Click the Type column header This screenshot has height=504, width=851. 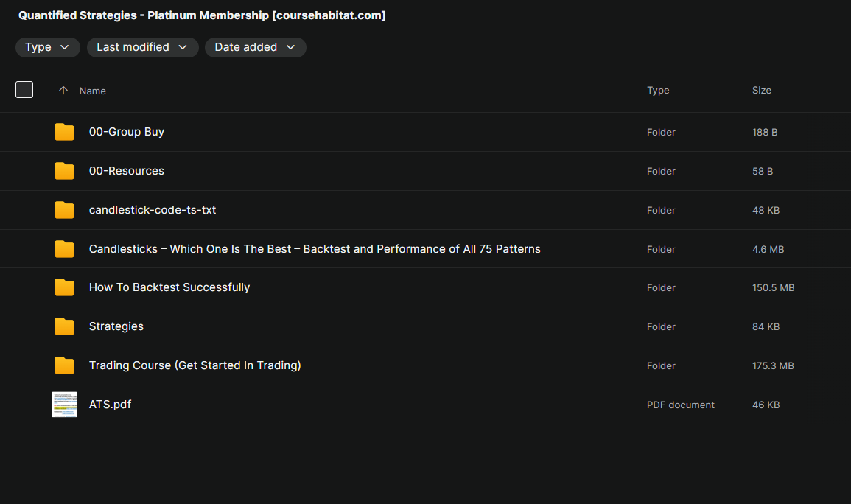pyautogui.click(x=658, y=91)
